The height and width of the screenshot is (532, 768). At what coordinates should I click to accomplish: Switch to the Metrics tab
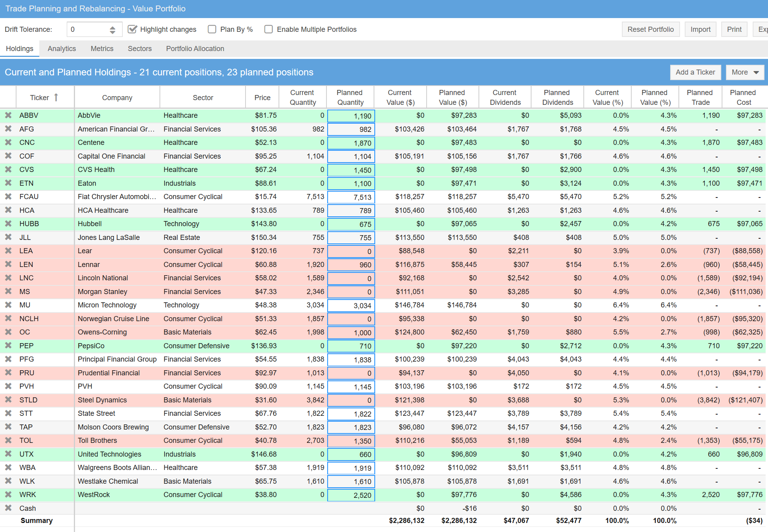coord(102,49)
